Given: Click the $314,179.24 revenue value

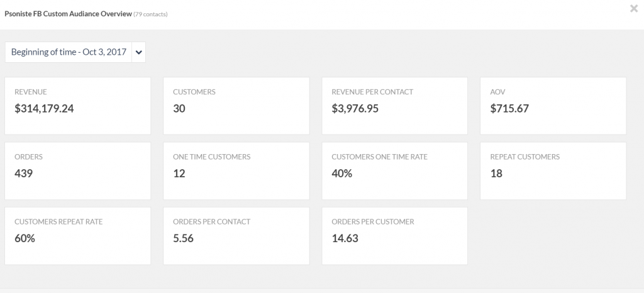Looking at the screenshot, I should click(x=44, y=108).
